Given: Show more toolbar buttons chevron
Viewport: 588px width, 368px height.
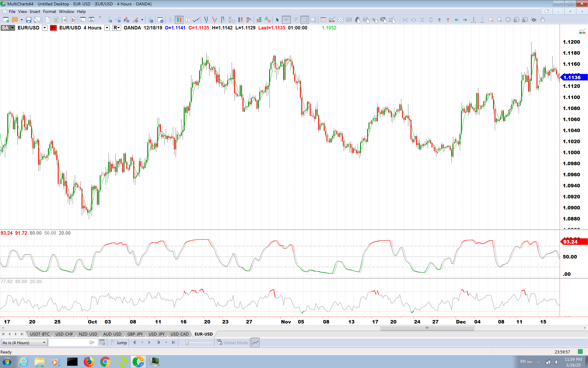Looking at the screenshot, I should [x=100, y=17].
